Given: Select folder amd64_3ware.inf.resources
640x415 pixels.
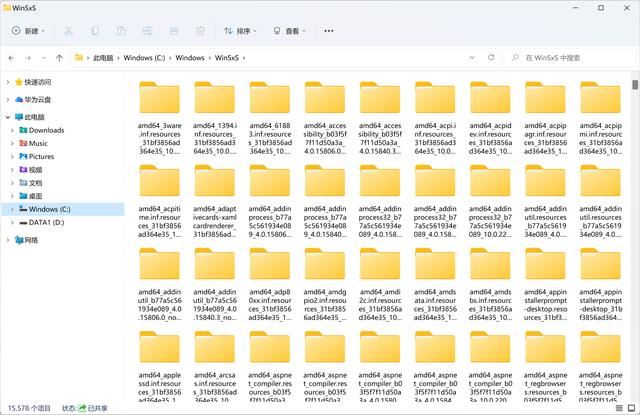Looking at the screenshot, I should coord(160,118).
